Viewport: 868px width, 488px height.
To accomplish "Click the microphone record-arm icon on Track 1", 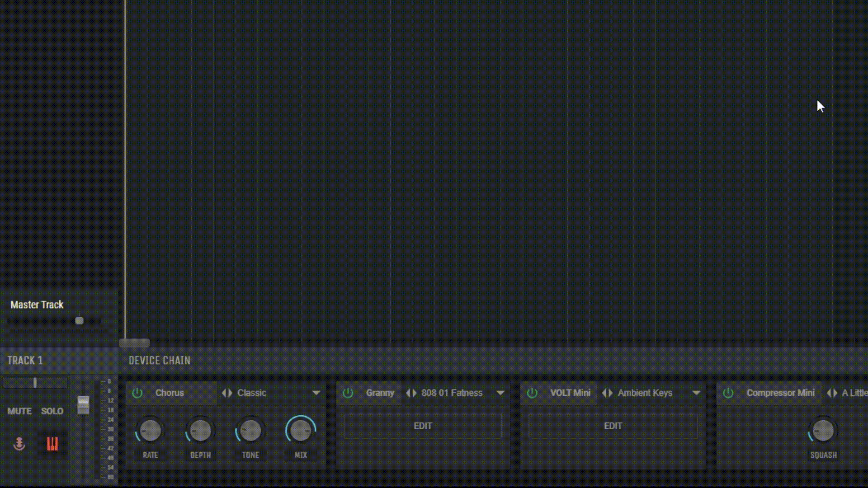I will 19,444.
